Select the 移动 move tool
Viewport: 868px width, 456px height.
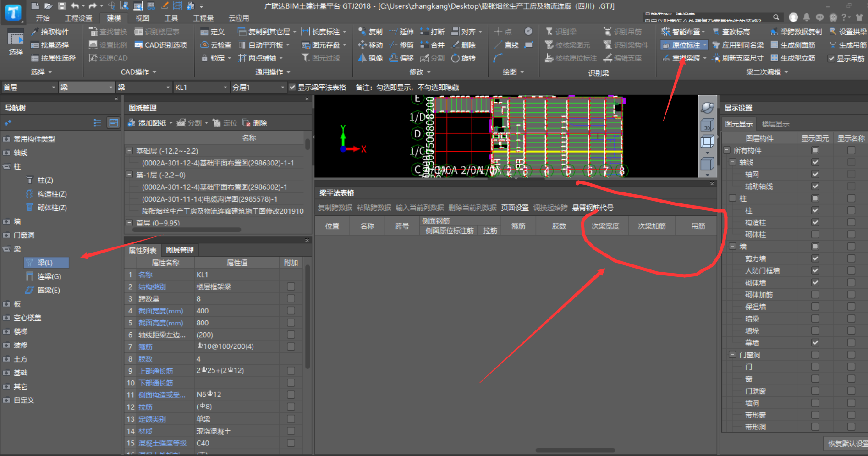tap(370, 45)
